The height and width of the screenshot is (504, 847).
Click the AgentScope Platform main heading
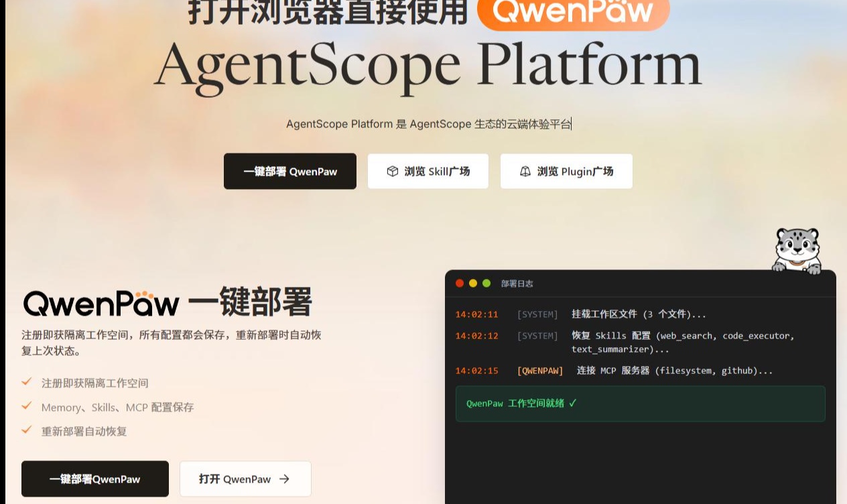coord(428,68)
